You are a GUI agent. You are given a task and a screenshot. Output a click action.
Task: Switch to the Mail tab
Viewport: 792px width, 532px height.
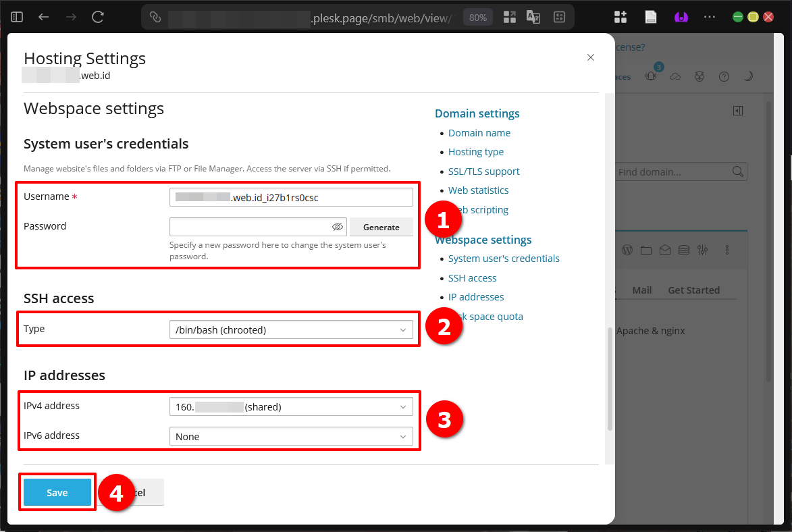click(x=641, y=290)
